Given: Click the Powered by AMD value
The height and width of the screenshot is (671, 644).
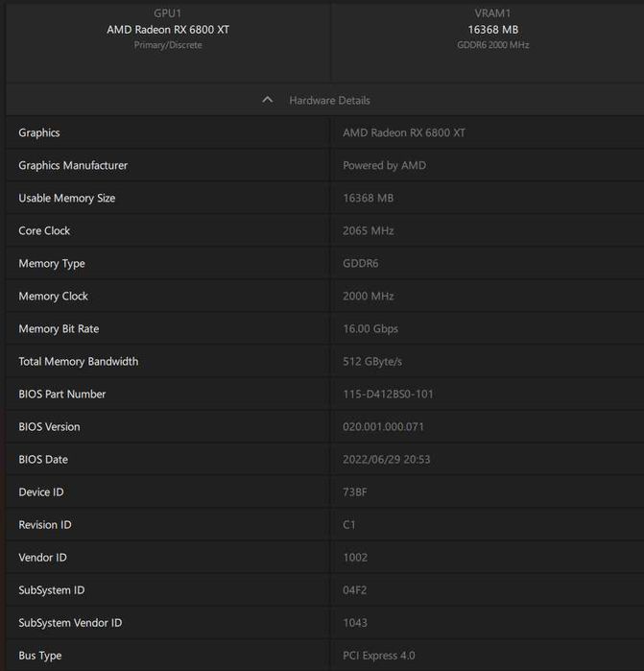Looking at the screenshot, I should click(384, 165).
